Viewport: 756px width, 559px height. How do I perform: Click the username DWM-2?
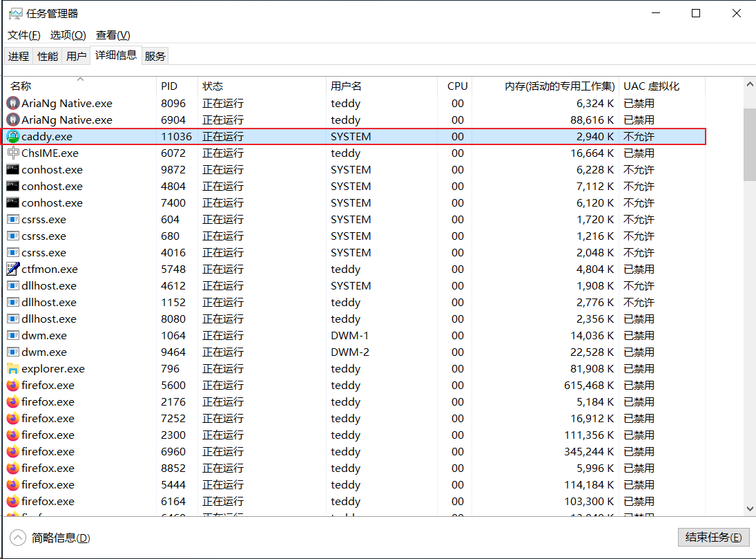[x=350, y=352]
